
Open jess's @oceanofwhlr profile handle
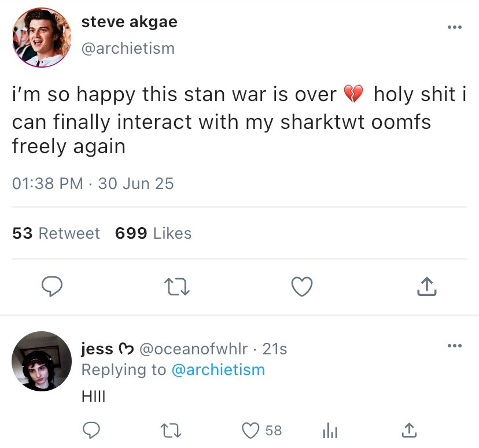click(193, 349)
